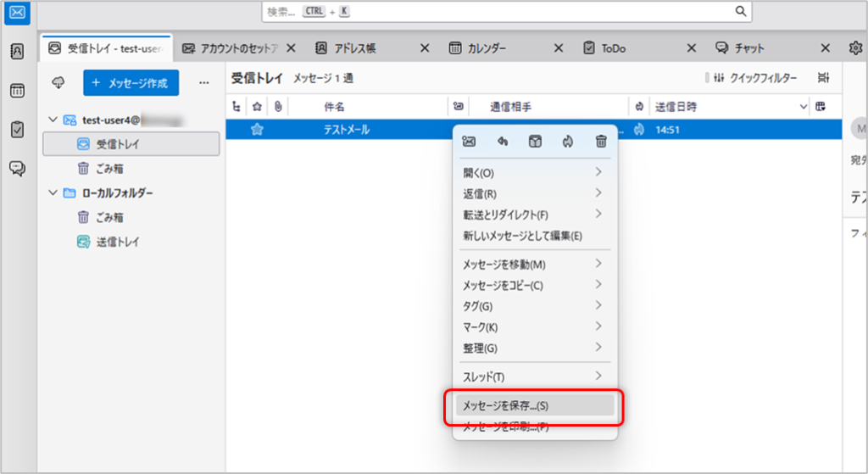Toggle the star on テストメール message
868x474 pixels.
[x=257, y=130]
